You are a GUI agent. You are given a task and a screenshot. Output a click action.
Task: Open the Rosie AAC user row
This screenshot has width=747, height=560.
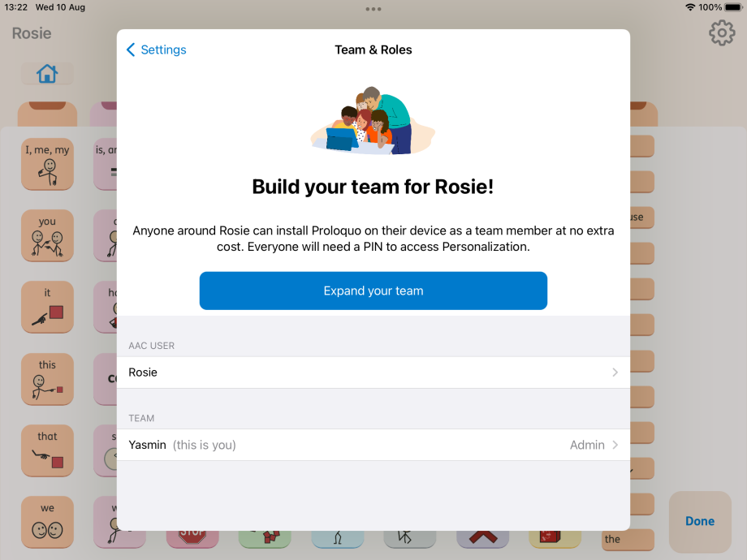(373, 373)
